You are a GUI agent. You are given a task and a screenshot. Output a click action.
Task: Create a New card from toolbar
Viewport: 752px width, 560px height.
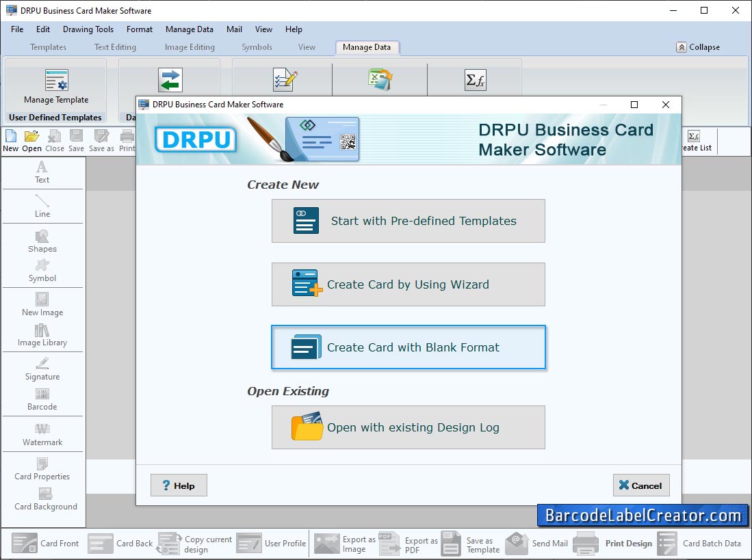coord(10,141)
